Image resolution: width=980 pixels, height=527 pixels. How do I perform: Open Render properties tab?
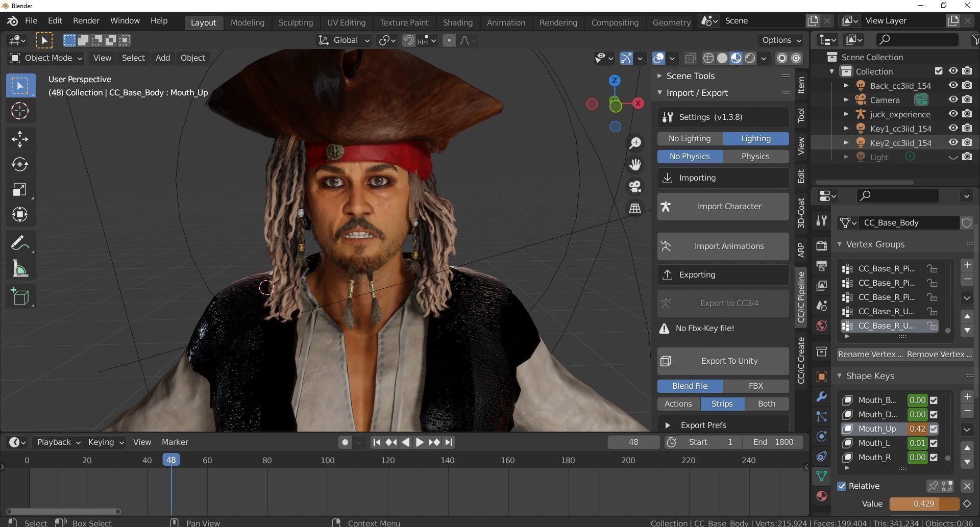821,246
